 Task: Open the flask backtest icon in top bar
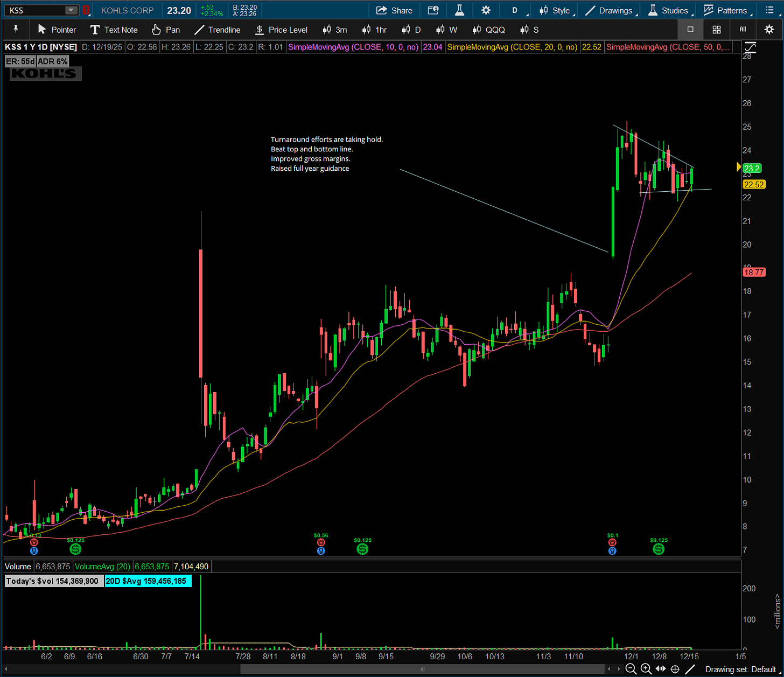(459, 10)
